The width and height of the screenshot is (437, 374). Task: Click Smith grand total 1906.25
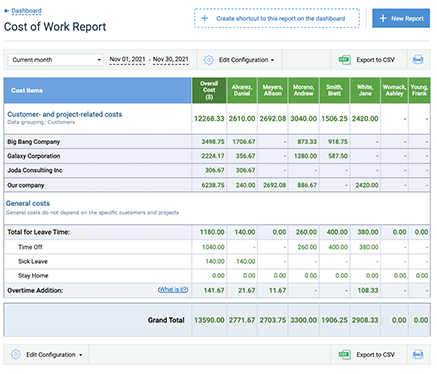(x=334, y=320)
